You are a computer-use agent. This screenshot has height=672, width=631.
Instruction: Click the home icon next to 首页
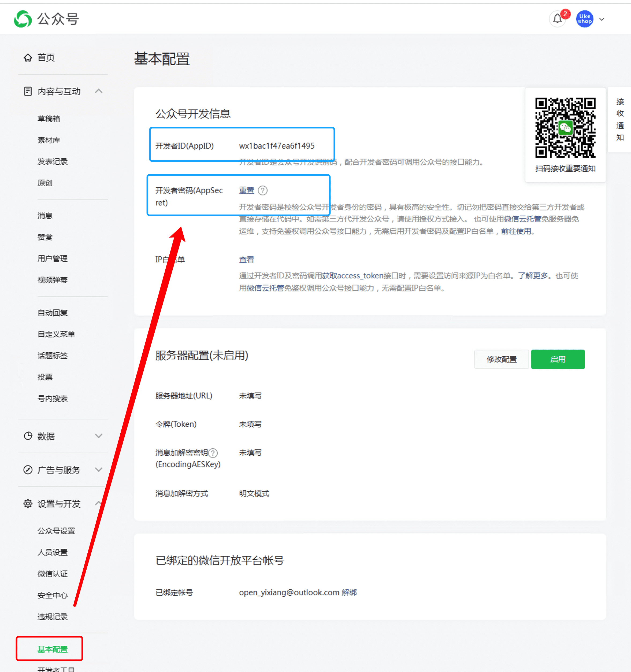pos(28,57)
